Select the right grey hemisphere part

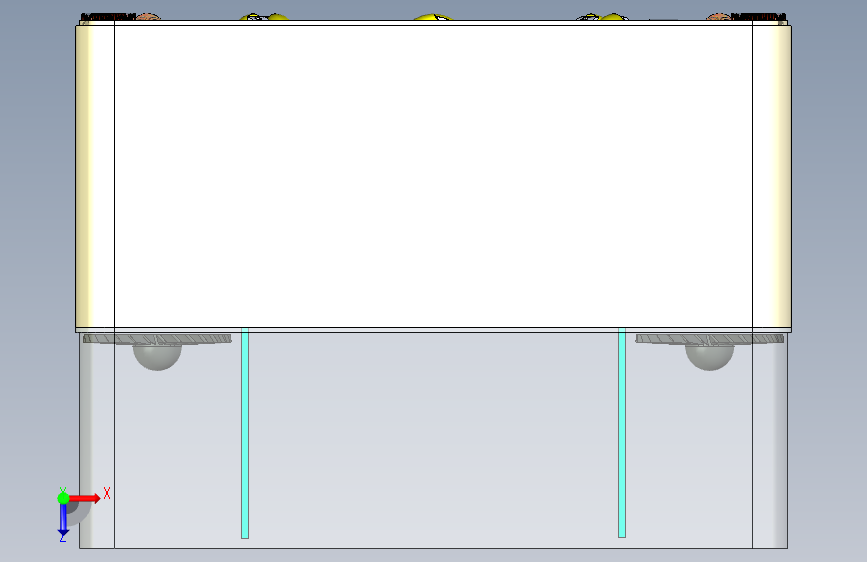[709, 356]
